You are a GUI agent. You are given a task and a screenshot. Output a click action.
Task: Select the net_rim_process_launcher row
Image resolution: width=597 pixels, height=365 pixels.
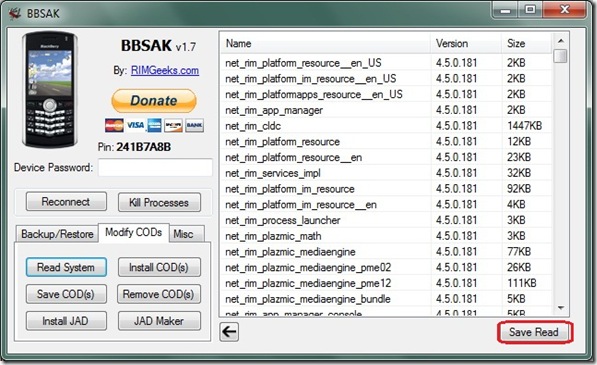(386, 220)
